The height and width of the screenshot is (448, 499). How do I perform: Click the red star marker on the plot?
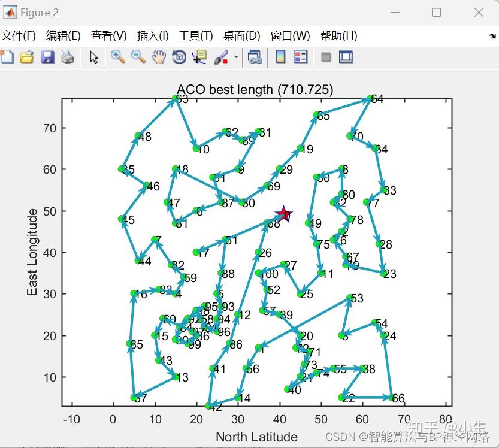pyautogui.click(x=283, y=214)
